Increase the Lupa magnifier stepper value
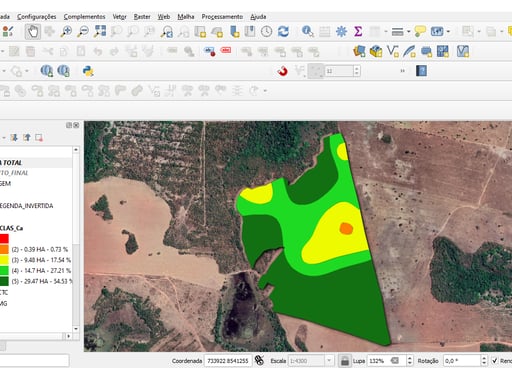The width and height of the screenshot is (512, 368). click(409, 358)
